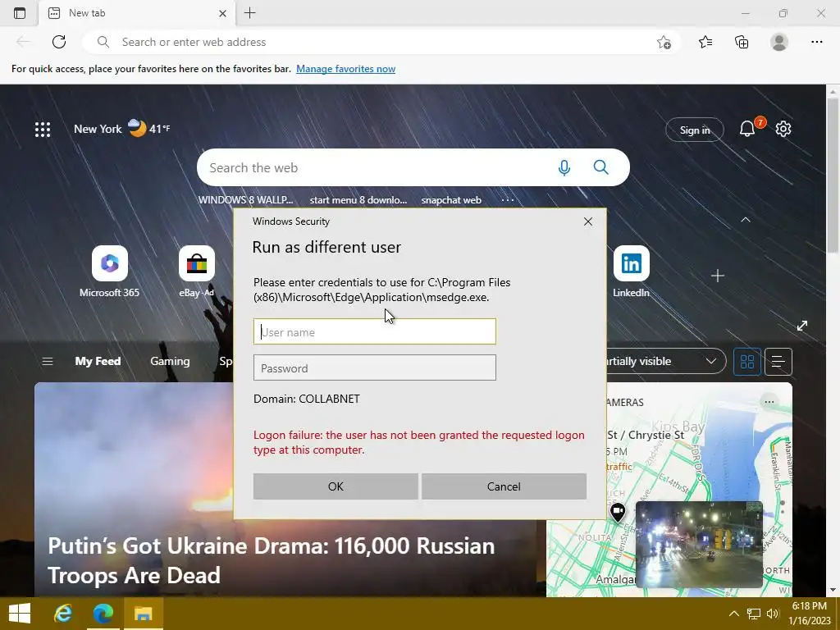Click the traffic camera thumbnail
Viewport: 840px width, 630px height.
click(699, 545)
